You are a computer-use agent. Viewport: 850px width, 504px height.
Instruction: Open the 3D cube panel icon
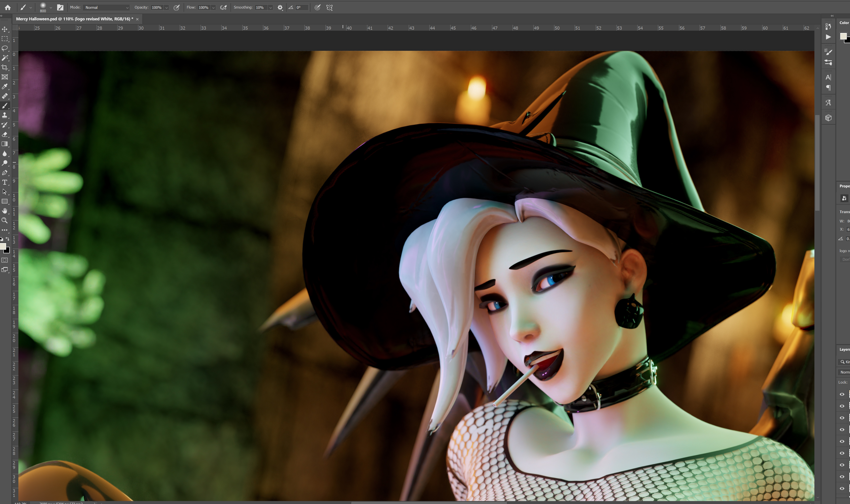(828, 118)
